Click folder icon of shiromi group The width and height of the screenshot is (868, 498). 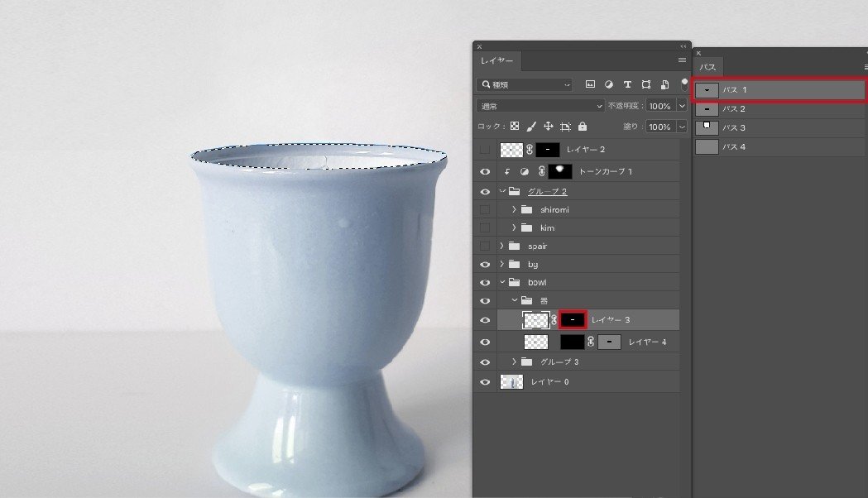[526, 210]
